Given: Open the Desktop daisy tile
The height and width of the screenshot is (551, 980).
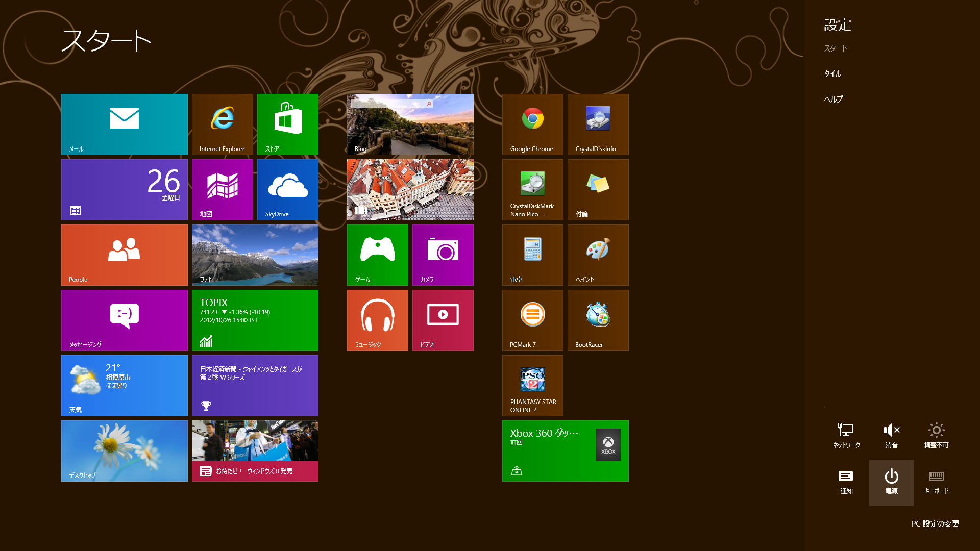Looking at the screenshot, I should pyautogui.click(x=124, y=450).
